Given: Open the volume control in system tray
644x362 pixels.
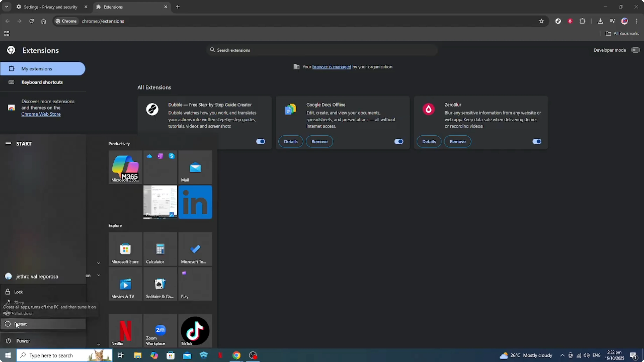Looking at the screenshot, I should click(x=586, y=355).
